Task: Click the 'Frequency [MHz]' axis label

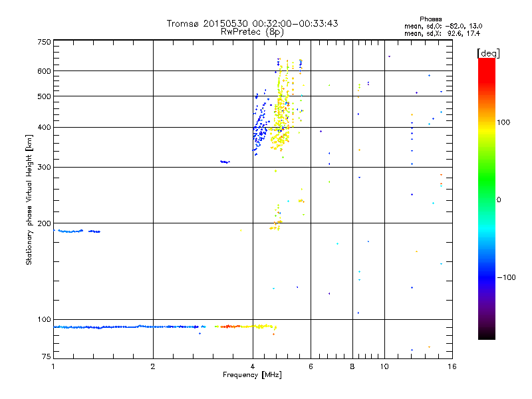Action: pos(252,375)
